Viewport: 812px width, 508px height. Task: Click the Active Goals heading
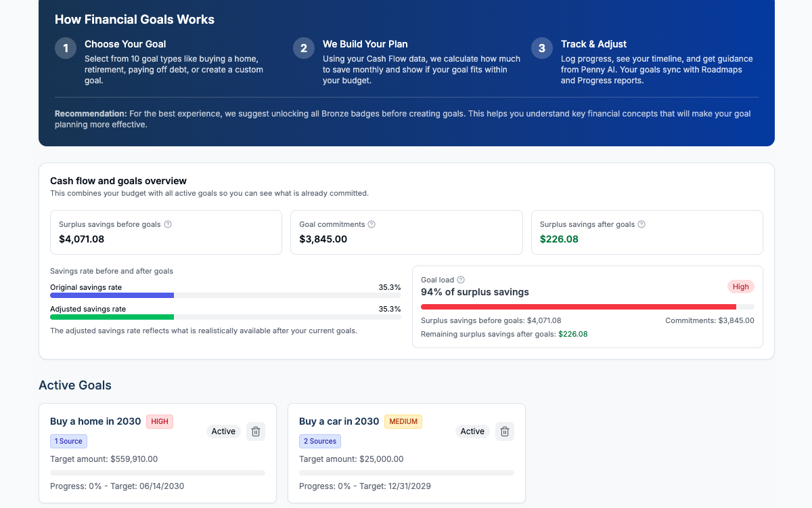pyautogui.click(x=75, y=385)
